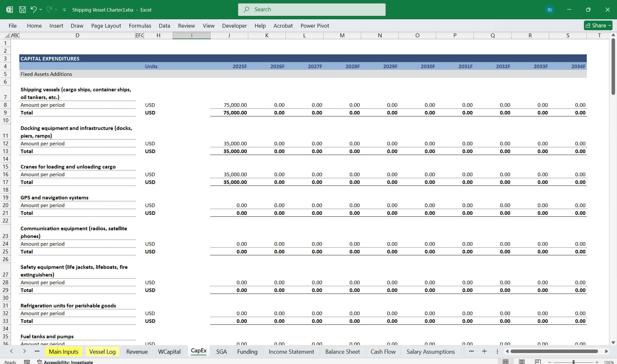Open the Draw ribbon tab
The height and width of the screenshot is (364, 617).
tap(77, 26)
